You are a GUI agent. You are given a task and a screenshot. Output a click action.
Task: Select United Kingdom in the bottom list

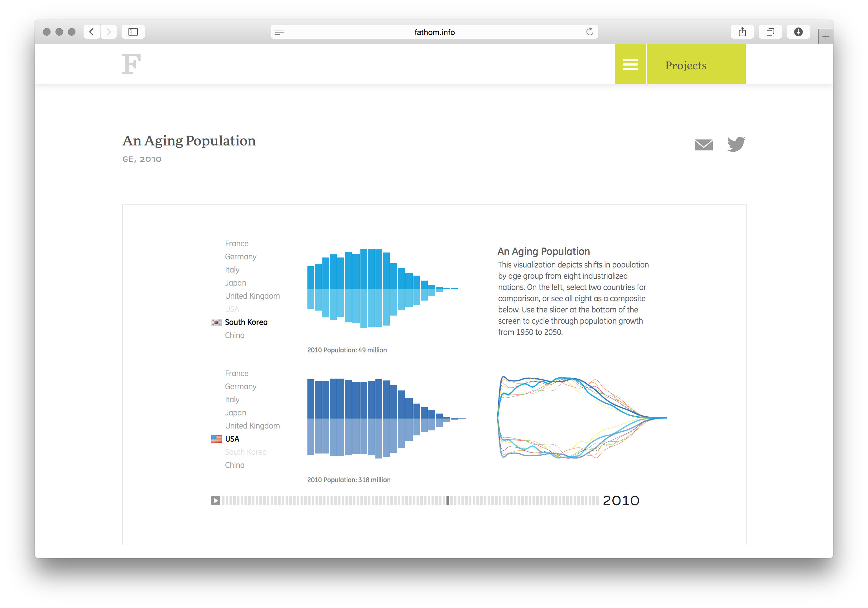click(252, 426)
